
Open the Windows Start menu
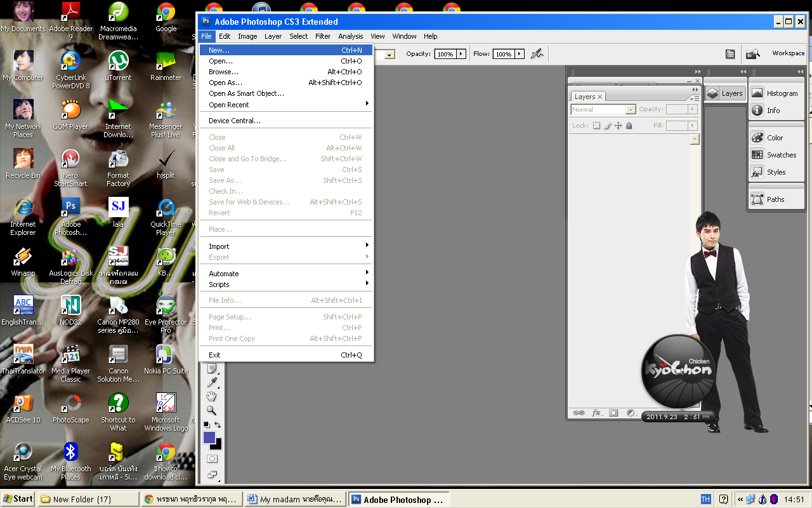18,499
